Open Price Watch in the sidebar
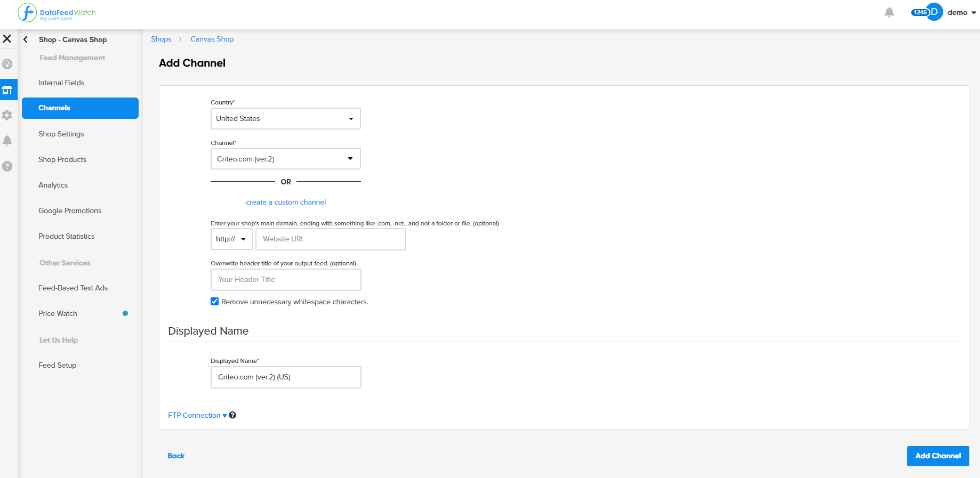 pos(58,313)
